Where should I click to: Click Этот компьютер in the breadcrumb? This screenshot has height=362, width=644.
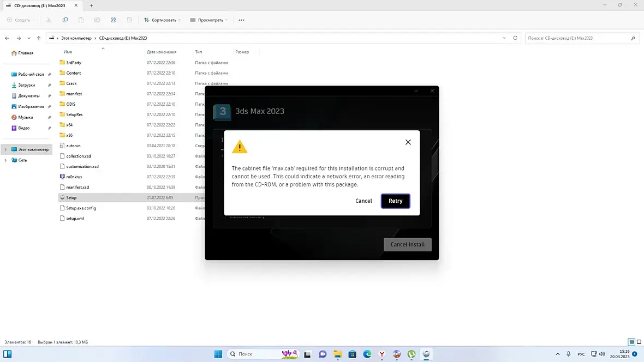tap(76, 38)
